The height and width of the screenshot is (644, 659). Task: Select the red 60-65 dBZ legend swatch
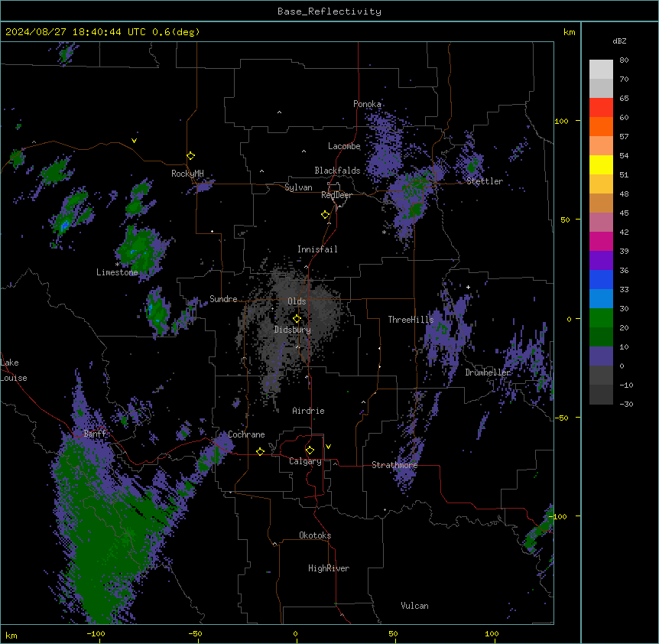pyautogui.click(x=601, y=108)
